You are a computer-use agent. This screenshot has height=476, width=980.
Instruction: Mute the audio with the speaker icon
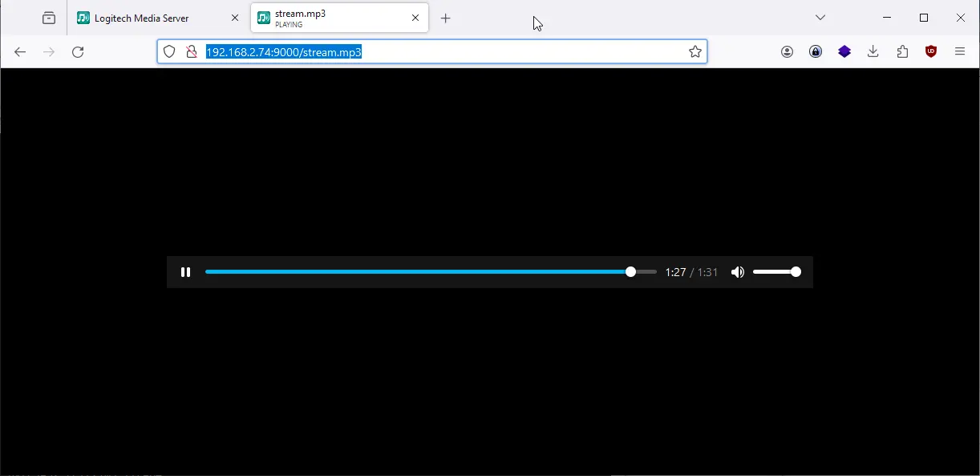click(738, 272)
